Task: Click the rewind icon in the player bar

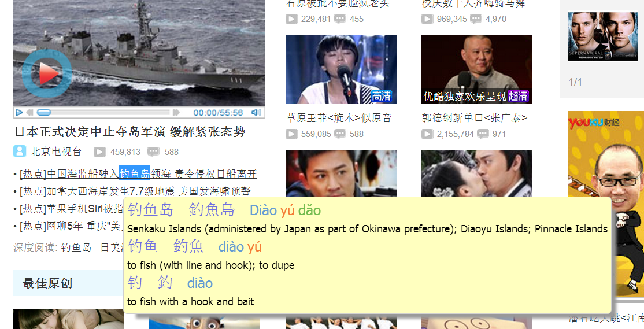Action: [x=29, y=112]
